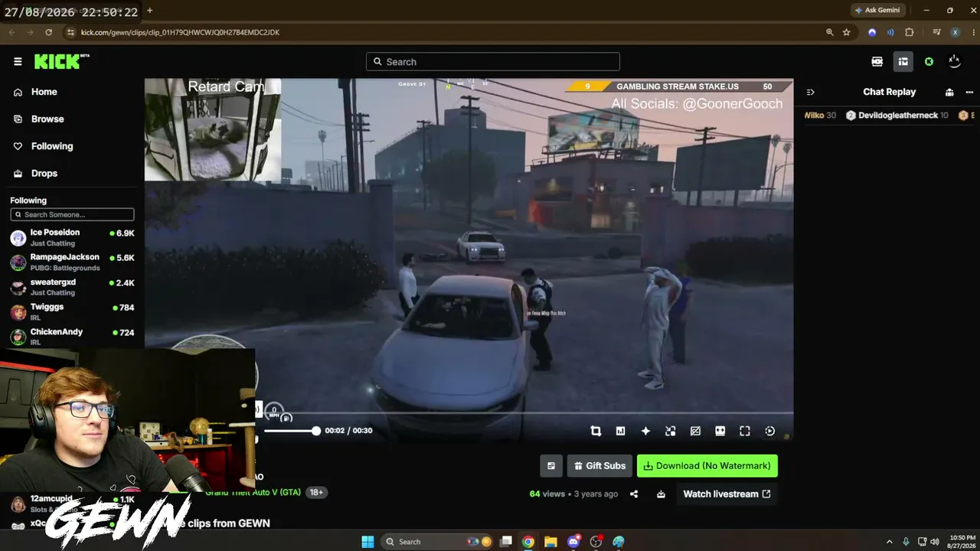980x551 pixels.
Task: Click the zoom magnifier icon in address bar
Action: (x=829, y=32)
